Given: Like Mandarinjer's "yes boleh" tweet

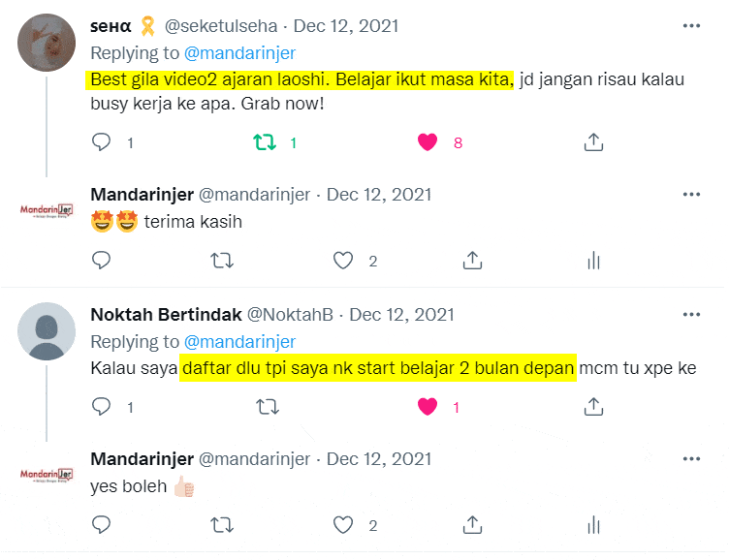Looking at the screenshot, I should (342, 525).
